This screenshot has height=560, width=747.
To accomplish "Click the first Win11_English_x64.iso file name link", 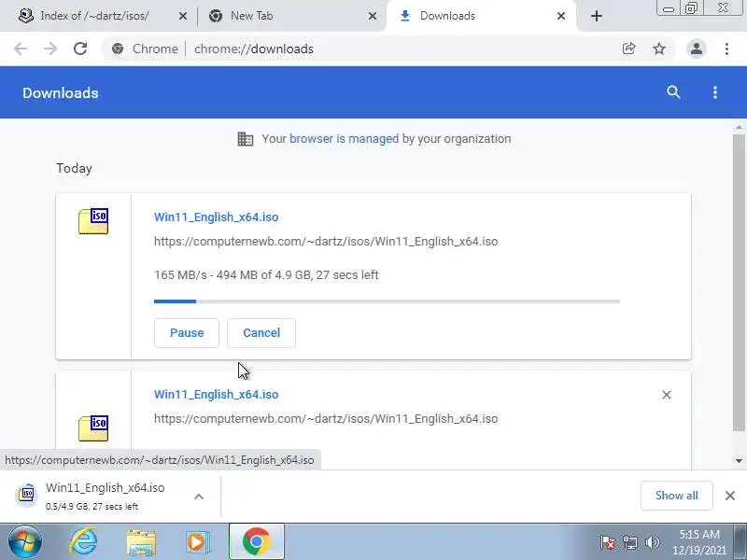I will (217, 217).
